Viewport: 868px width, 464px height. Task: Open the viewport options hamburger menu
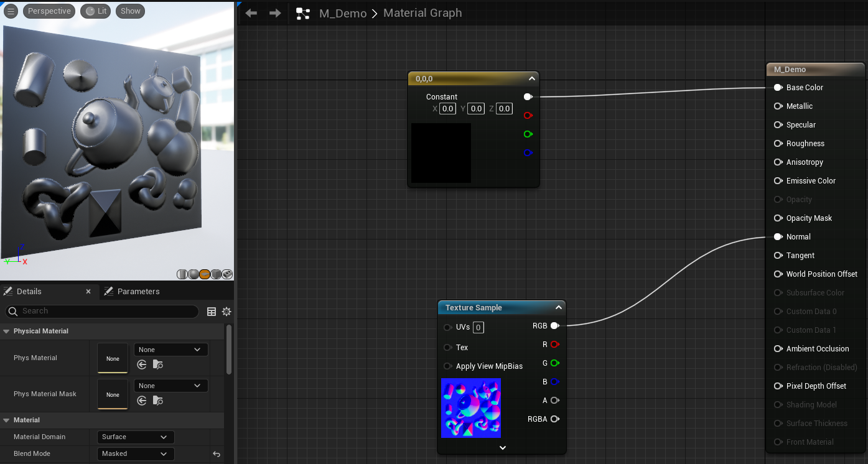(11, 11)
